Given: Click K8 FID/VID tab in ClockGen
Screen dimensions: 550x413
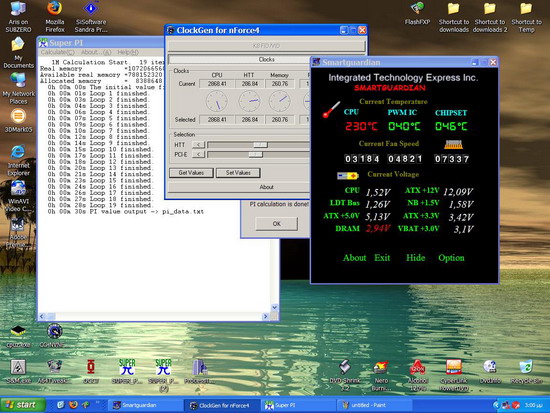Looking at the screenshot, I should pos(266,46).
